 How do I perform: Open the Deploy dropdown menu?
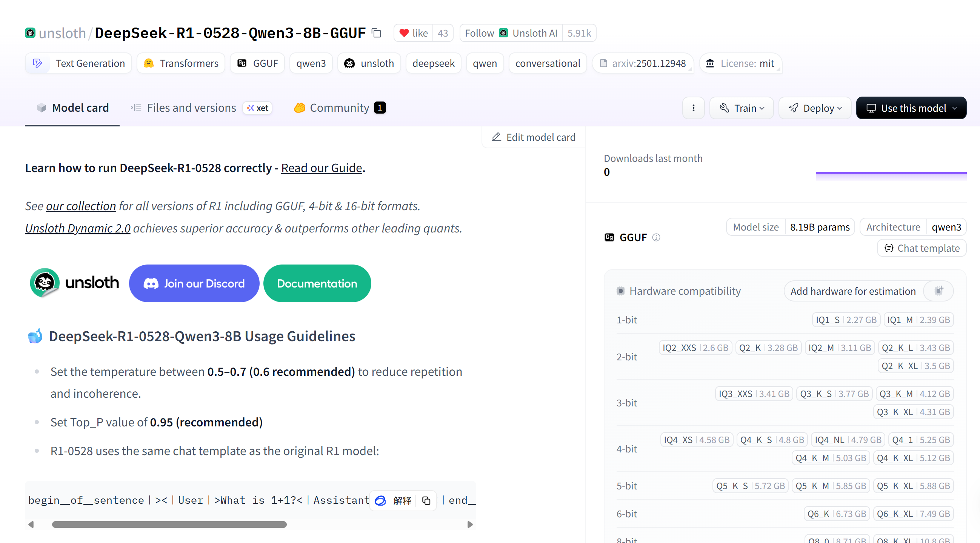[x=814, y=108]
